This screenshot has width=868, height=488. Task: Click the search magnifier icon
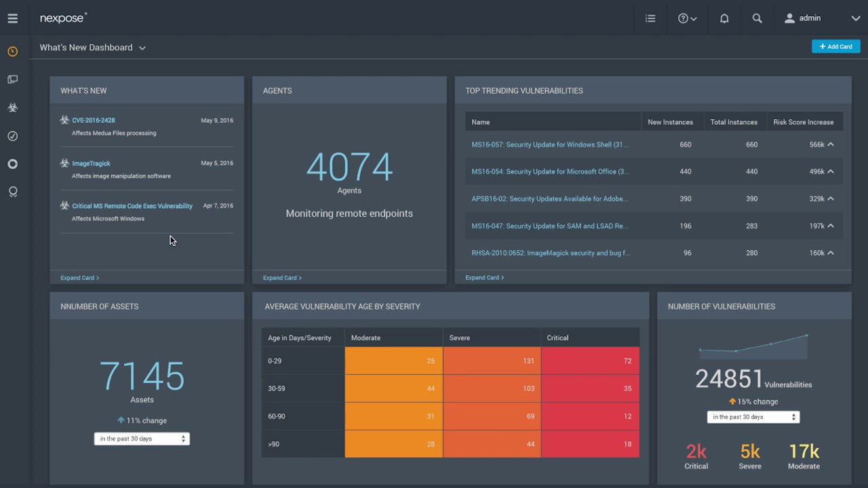point(757,18)
